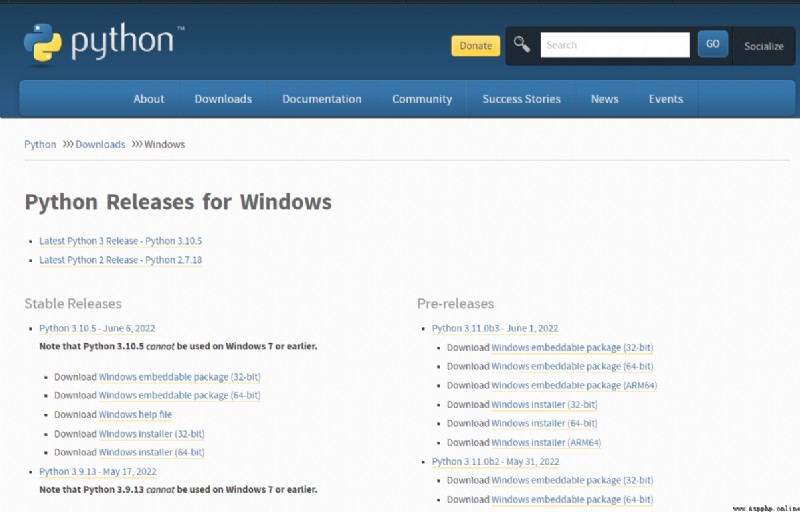This screenshot has width=800, height=512.
Task: Focus the Search input field
Action: pyautogui.click(x=615, y=45)
